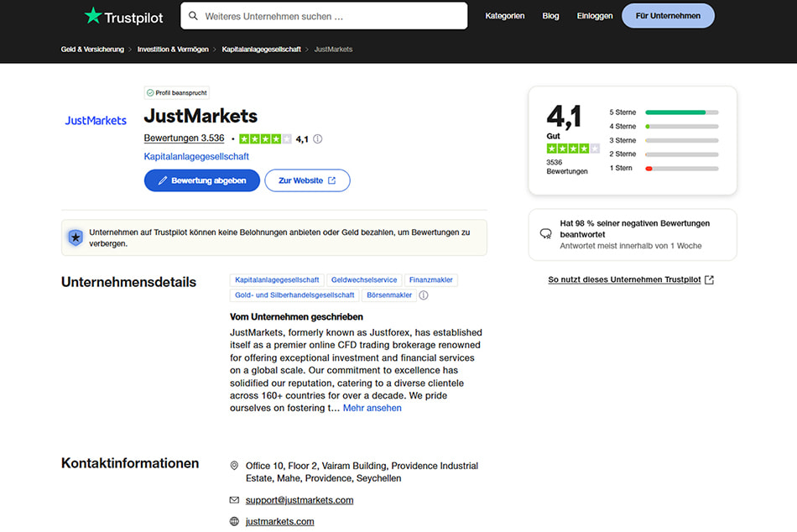The height and width of the screenshot is (532, 797).
Task: Click the email envelope icon
Action: [x=234, y=500]
